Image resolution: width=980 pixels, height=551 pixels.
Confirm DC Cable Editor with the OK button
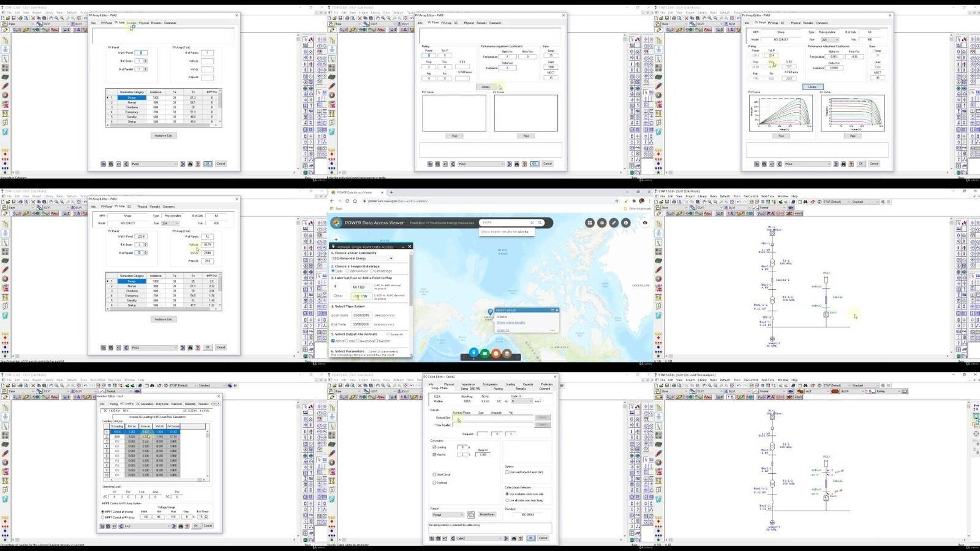[530, 538]
